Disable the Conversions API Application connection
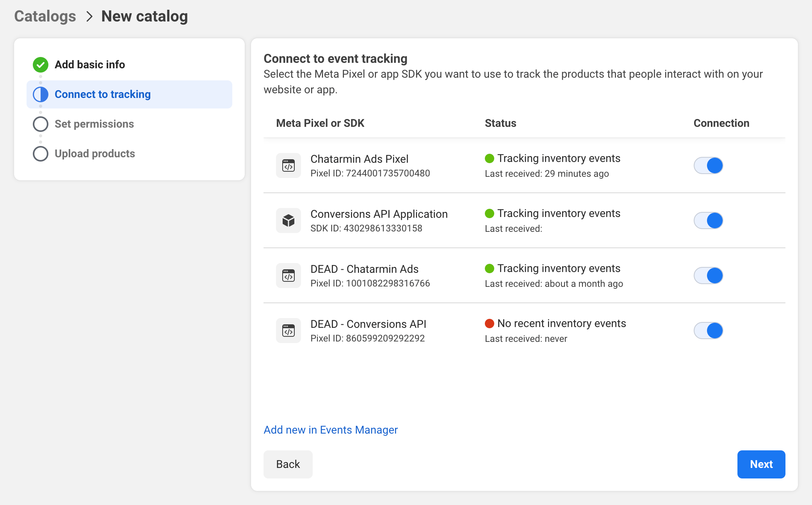The height and width of the screenshot is (505, 812). click(708, 220)
